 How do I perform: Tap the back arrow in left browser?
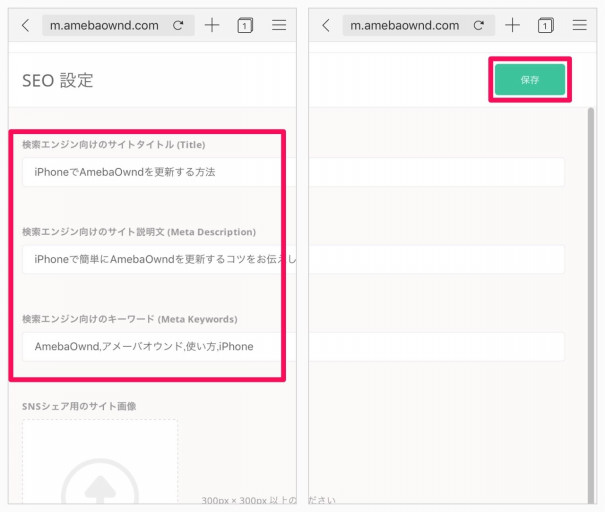coord(25,25)
